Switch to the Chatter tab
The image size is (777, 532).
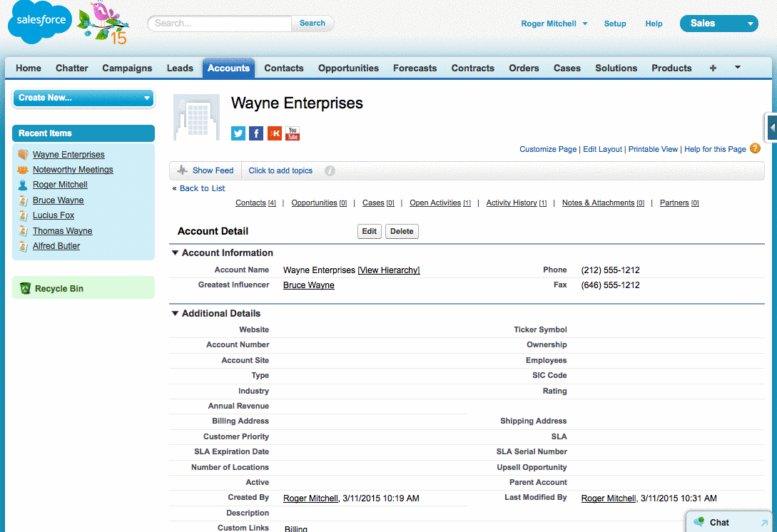click(72, 68)
